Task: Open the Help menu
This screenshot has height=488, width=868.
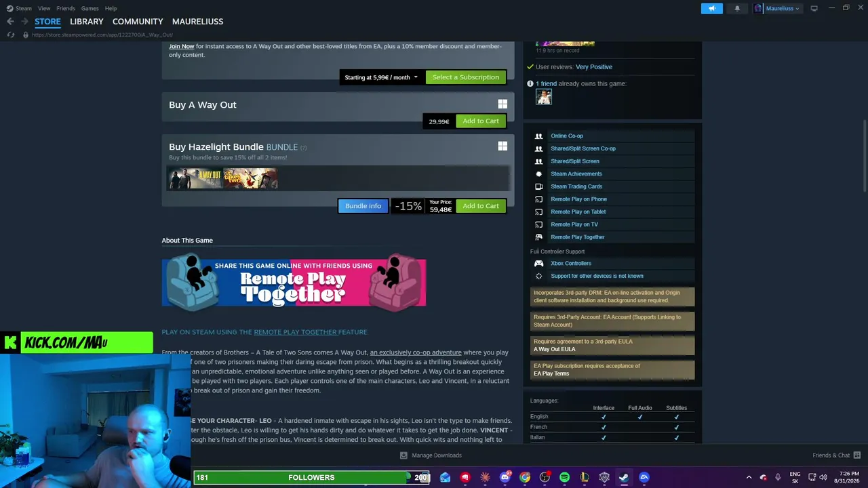Action: [111, 8]
